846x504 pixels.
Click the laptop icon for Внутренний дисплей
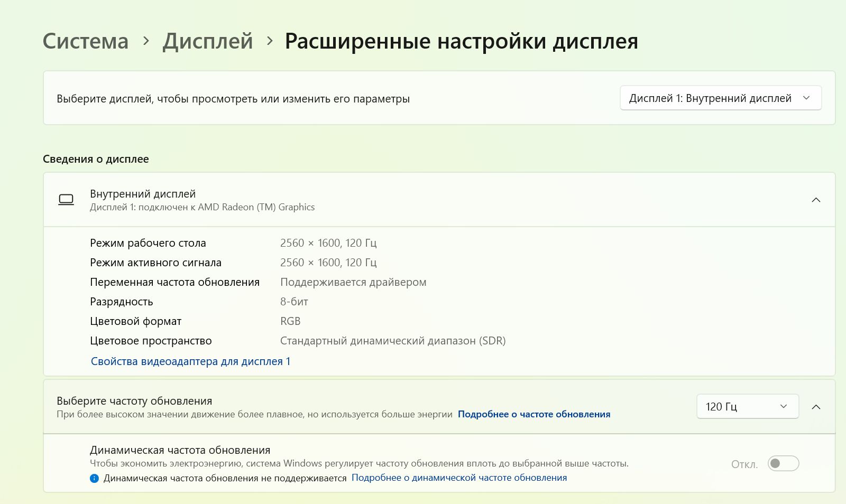coord(66,200)
